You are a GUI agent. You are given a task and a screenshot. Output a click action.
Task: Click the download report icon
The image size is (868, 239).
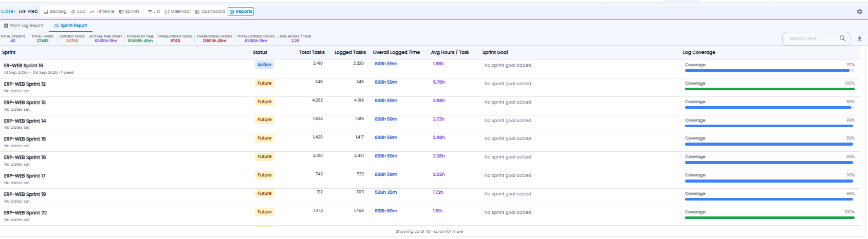859,38
